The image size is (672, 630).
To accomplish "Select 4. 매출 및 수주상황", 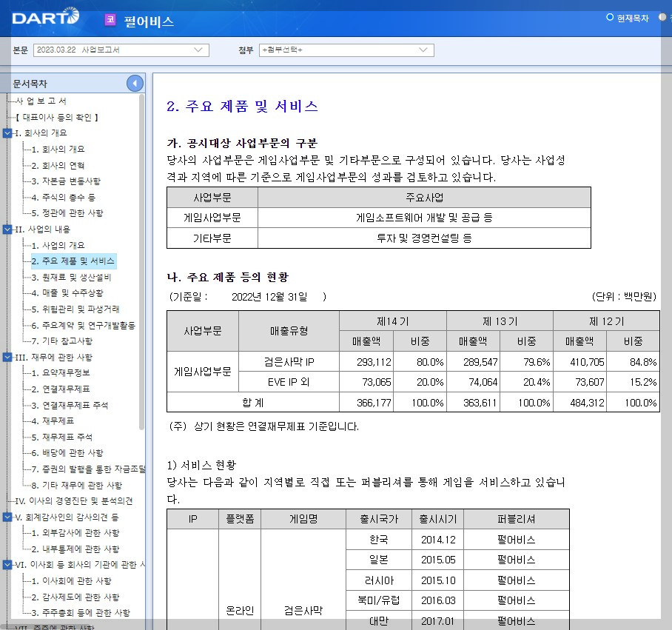I will coord(67,293).
